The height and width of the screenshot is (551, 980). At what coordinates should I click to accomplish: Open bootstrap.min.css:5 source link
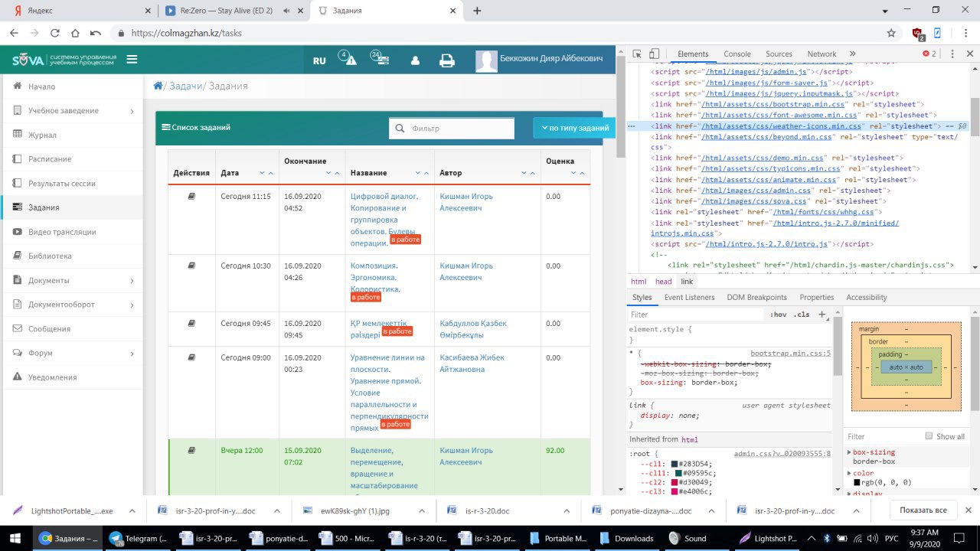[790, 354]
